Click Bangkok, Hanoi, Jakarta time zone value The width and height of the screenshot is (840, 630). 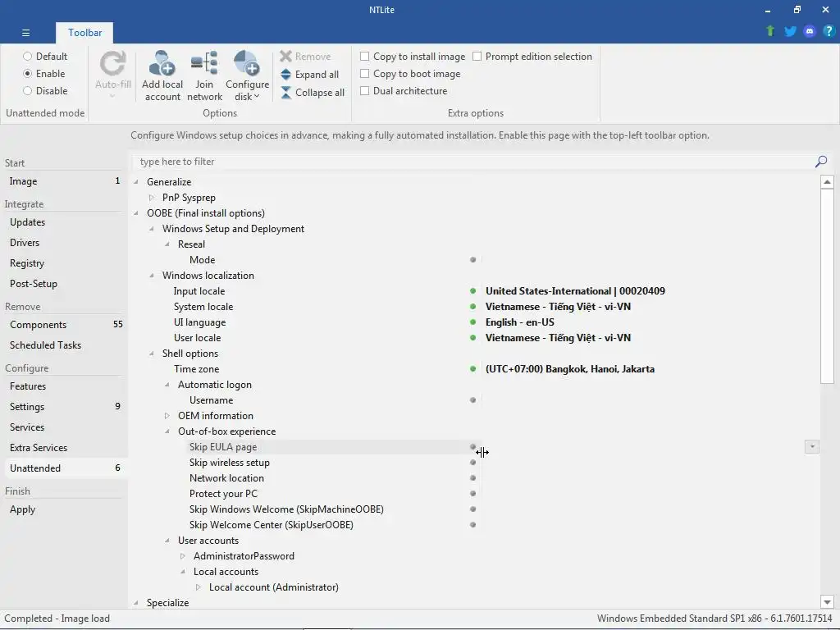(569, 368)
